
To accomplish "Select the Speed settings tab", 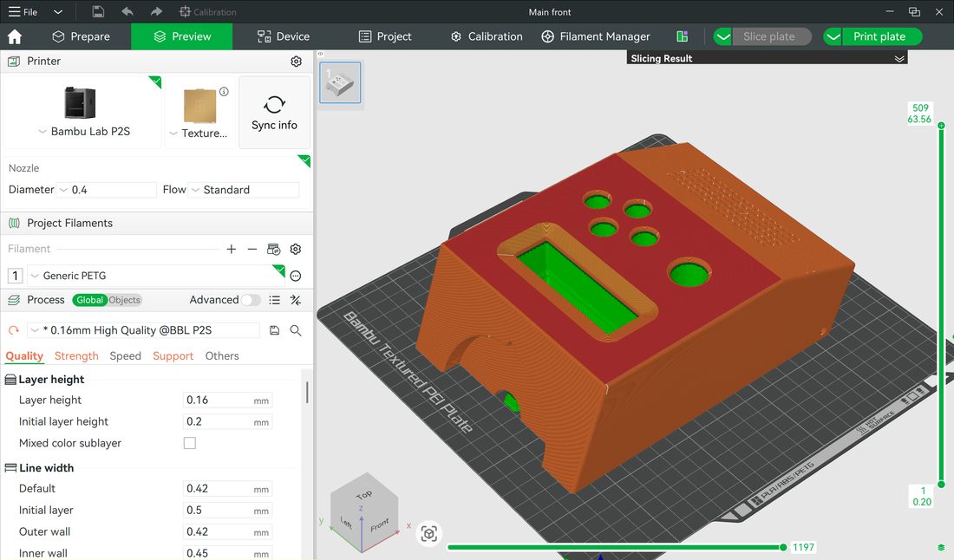I will click(x=126, y=355).
